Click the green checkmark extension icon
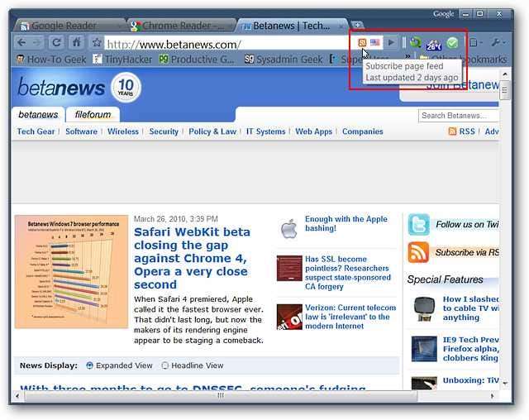The image size is (529, 420). (452, 42)
